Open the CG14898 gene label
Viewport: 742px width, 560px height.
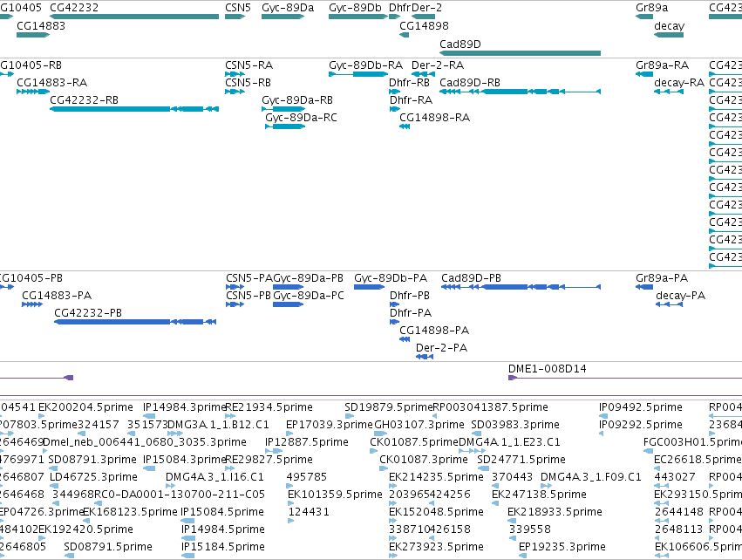424,26
